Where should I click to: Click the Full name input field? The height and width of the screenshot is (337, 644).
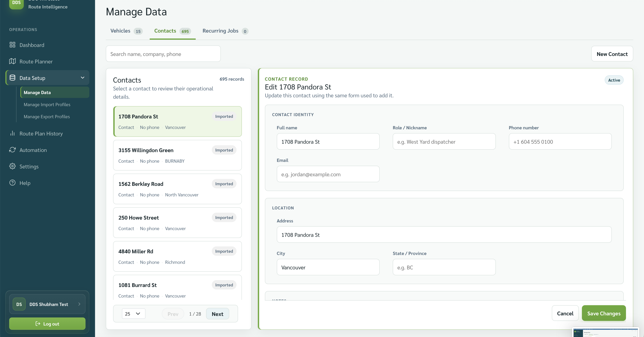point(328,142)
